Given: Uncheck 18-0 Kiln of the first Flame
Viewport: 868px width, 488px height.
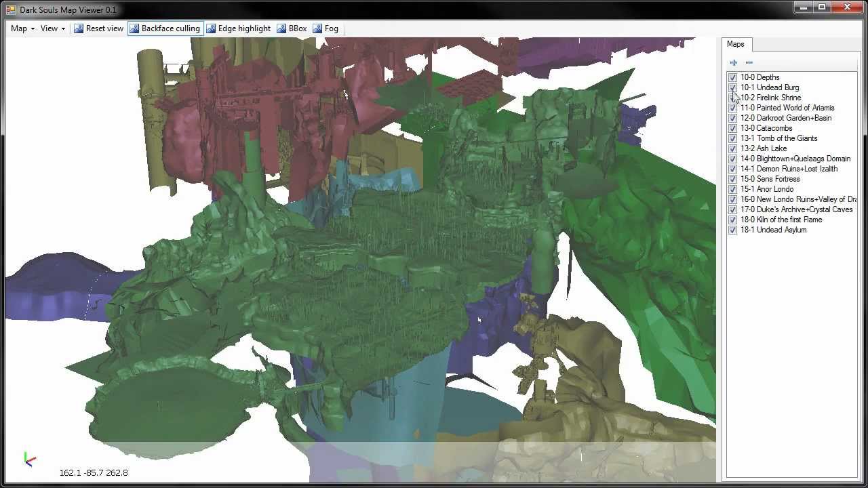Looking at the screenshot, I should coord(732,220).
